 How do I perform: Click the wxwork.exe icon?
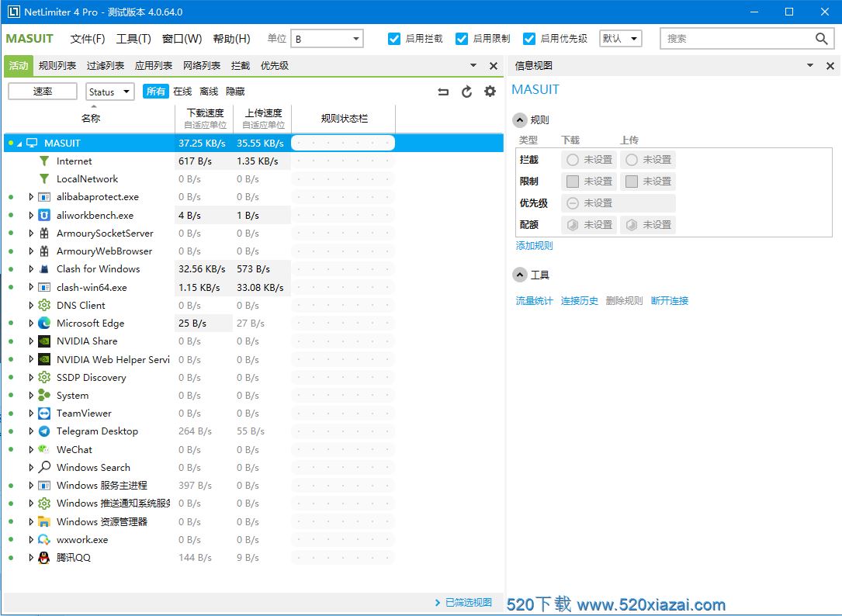pos(44,540)
